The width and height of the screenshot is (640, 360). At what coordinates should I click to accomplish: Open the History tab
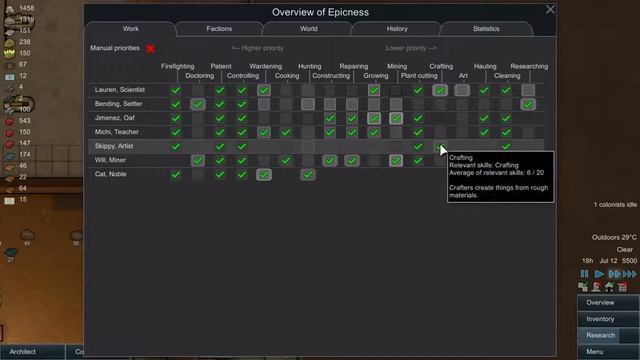pos(397,29)
